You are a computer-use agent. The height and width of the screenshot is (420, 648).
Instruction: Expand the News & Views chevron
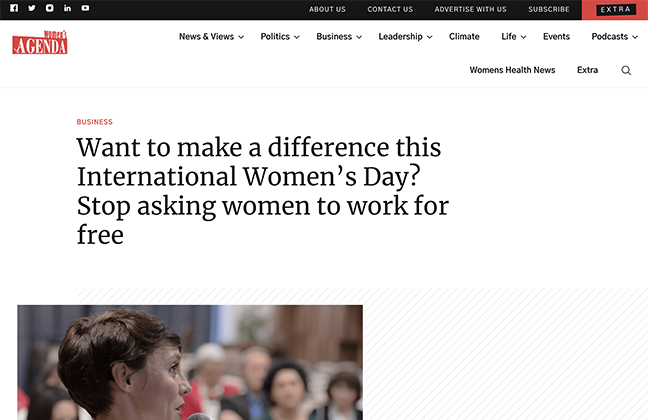click(241, 37)
